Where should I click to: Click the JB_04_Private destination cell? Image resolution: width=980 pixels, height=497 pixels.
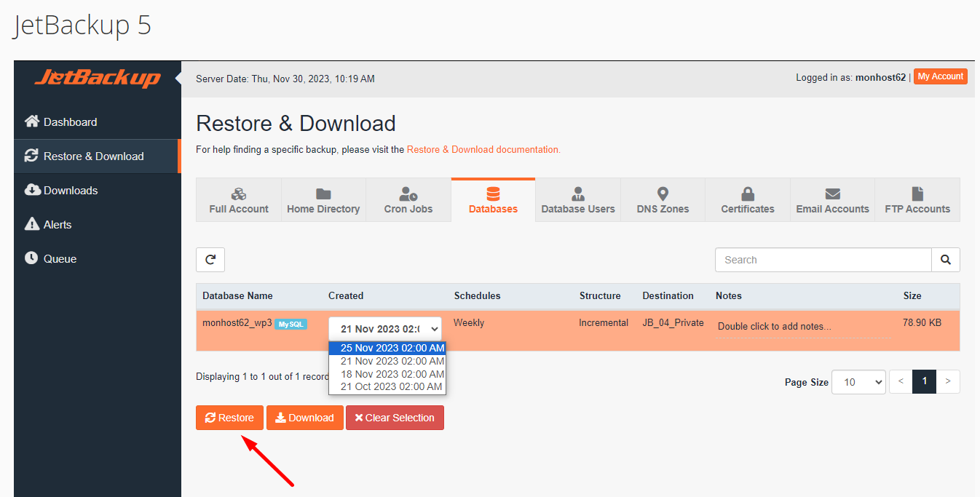coord(673,322)
